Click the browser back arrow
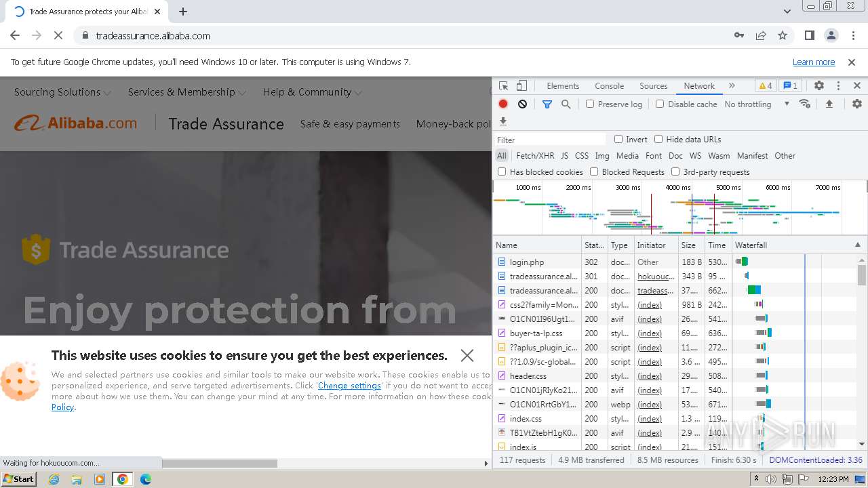The height and width of the screenshot is (488, 868). click(15, 36)
